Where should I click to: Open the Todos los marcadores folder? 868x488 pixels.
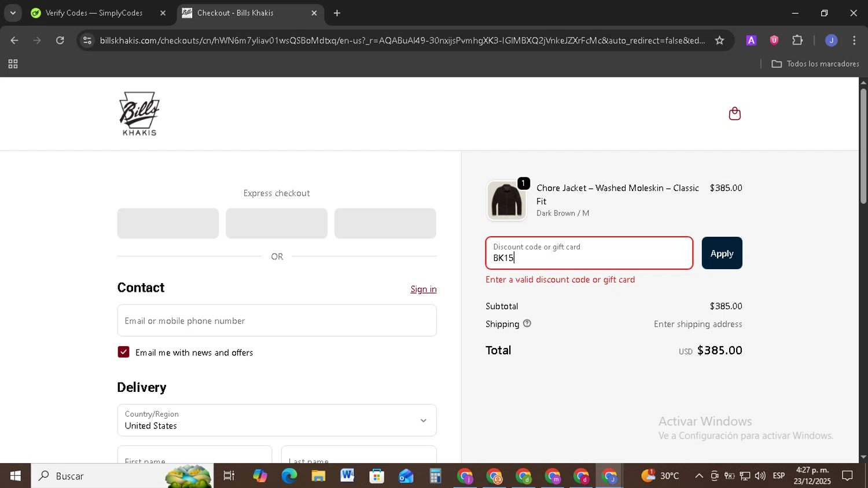pyautogui.click(x=815, y=64)
